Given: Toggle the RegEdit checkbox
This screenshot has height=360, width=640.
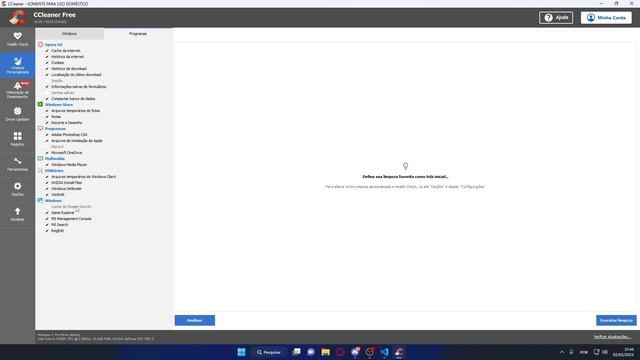Looking at the screenshot, I should point(47,231).
